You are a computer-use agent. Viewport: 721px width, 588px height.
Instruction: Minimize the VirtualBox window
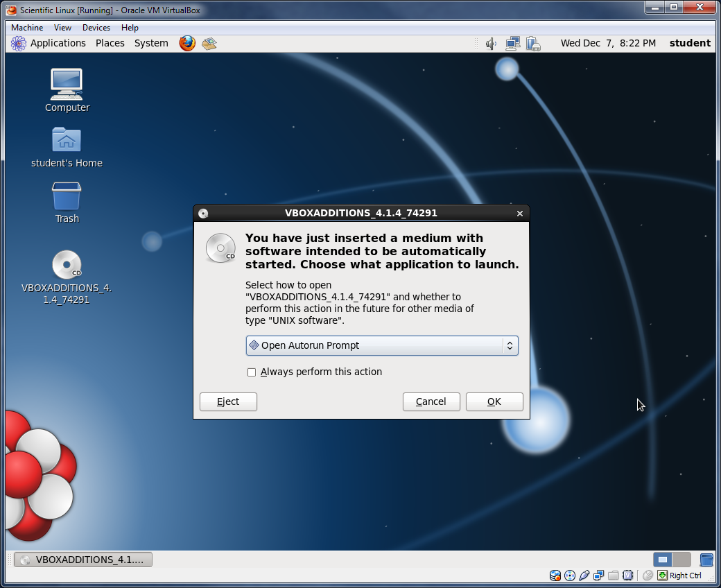pos(655,8)
